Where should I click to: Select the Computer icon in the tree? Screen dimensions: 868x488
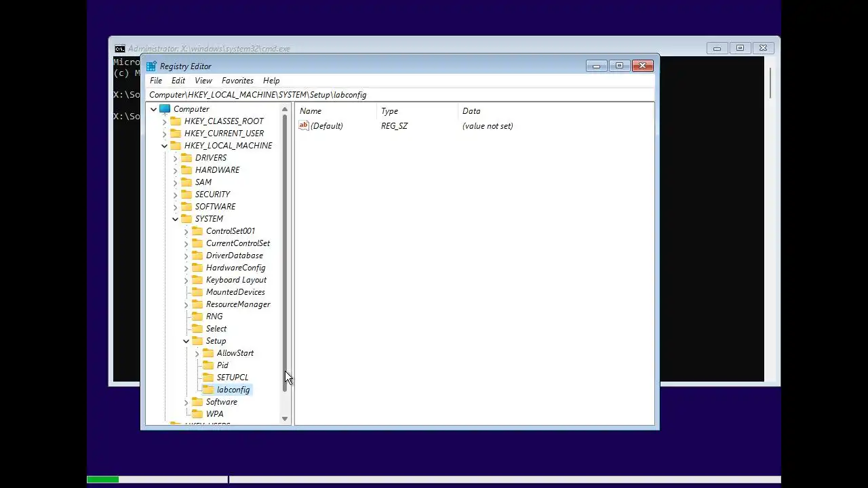[x=165, y=109]
